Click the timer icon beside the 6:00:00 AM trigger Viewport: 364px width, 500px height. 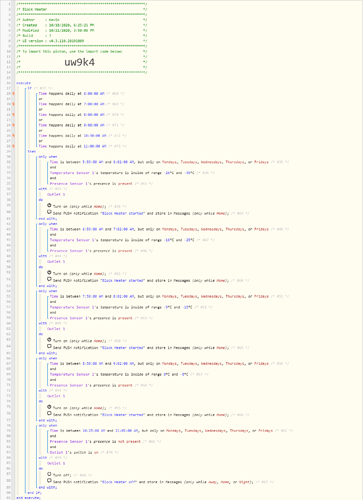14,94
